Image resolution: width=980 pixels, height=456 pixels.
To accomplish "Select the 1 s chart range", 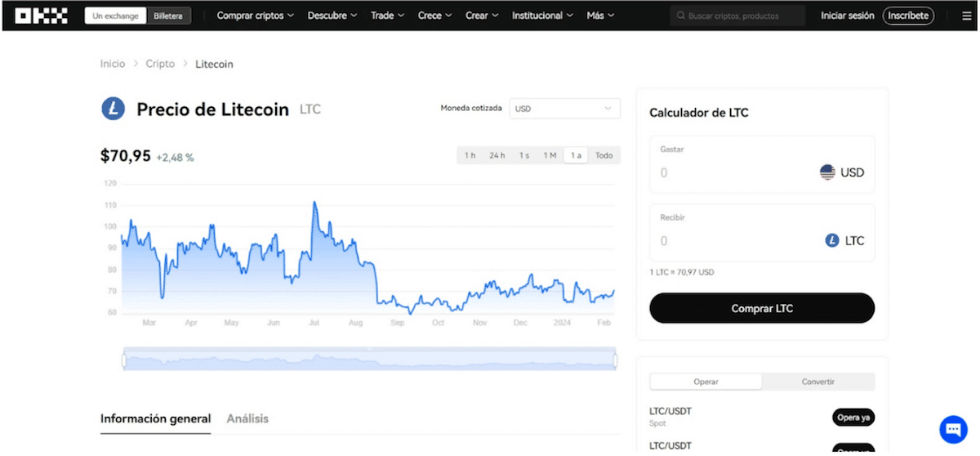I will [523, 155].
